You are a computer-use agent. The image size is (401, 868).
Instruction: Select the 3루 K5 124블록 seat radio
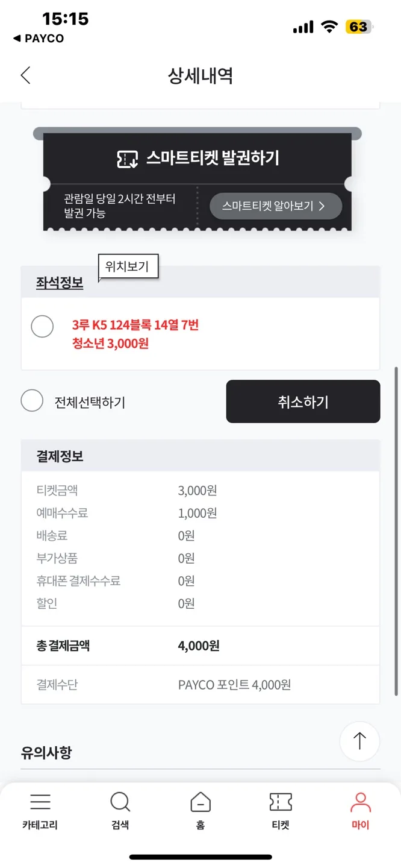point(42,326)
